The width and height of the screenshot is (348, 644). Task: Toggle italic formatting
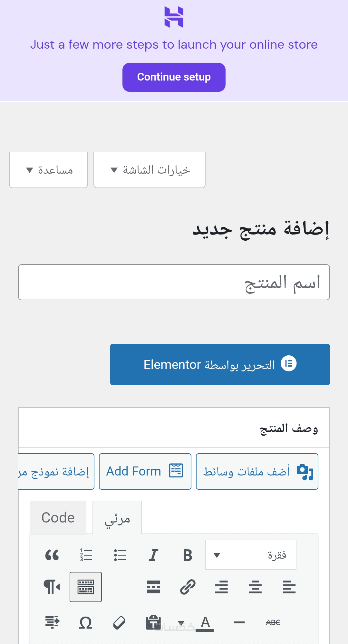pos(153,555)
